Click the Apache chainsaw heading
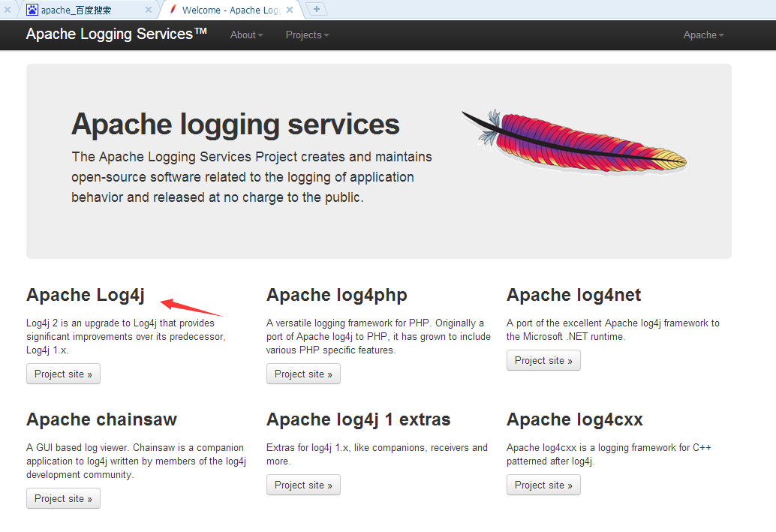The width and height of the screenshot is (776, 532). click(x=101, y=419)
